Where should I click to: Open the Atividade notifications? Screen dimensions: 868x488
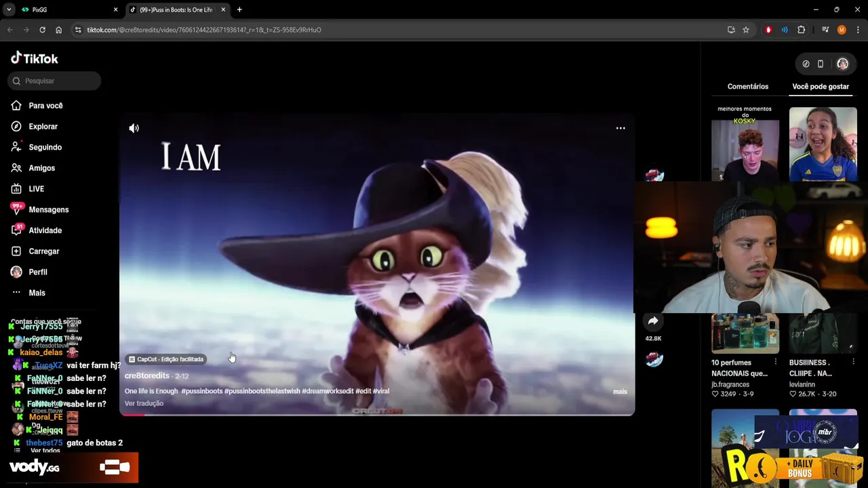[45, 230]
